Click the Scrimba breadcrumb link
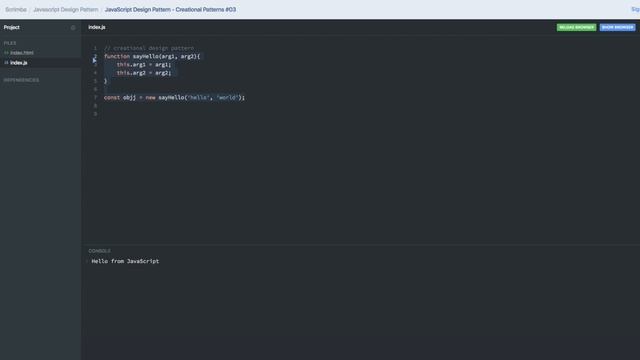 (16, 9)
